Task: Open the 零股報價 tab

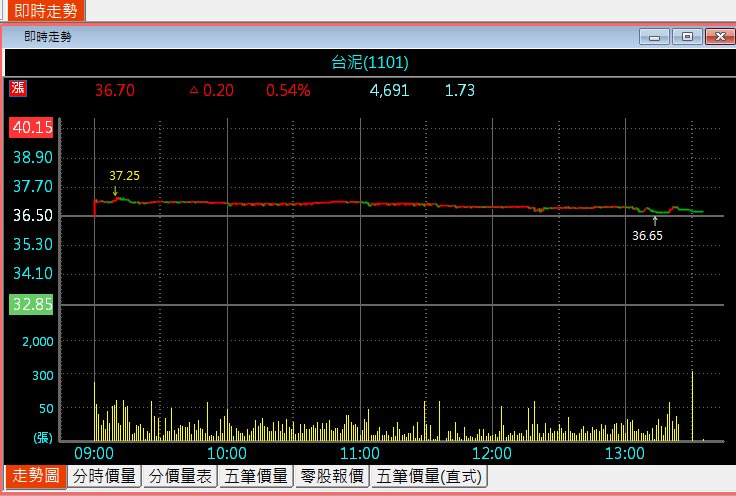Action: [x=332, y=477]
